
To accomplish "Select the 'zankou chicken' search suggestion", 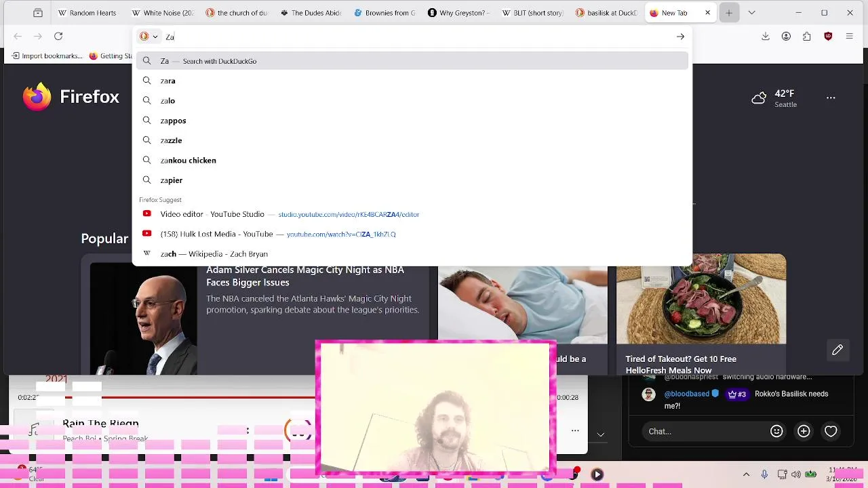I will pyautogui.click(x=412, y=160).
